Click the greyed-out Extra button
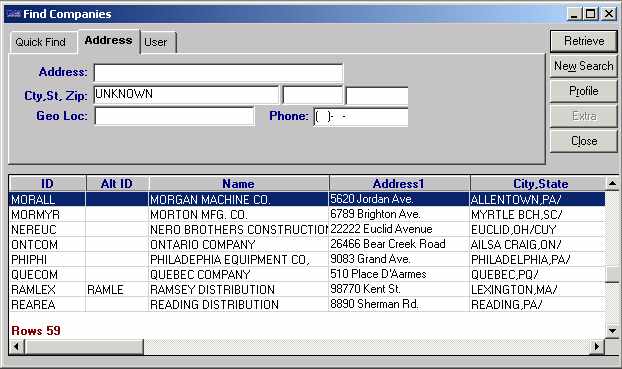The width and height of the screenshot is (622, 369). point(584,116)
